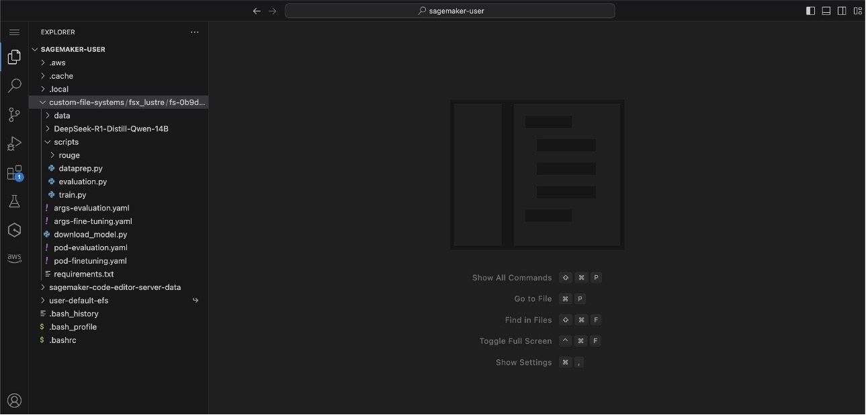This screenshot has height=417, width=868.
Task: Toggle the secondary side bar visibility
Action: pyautogui.click(x=842, y=11)
